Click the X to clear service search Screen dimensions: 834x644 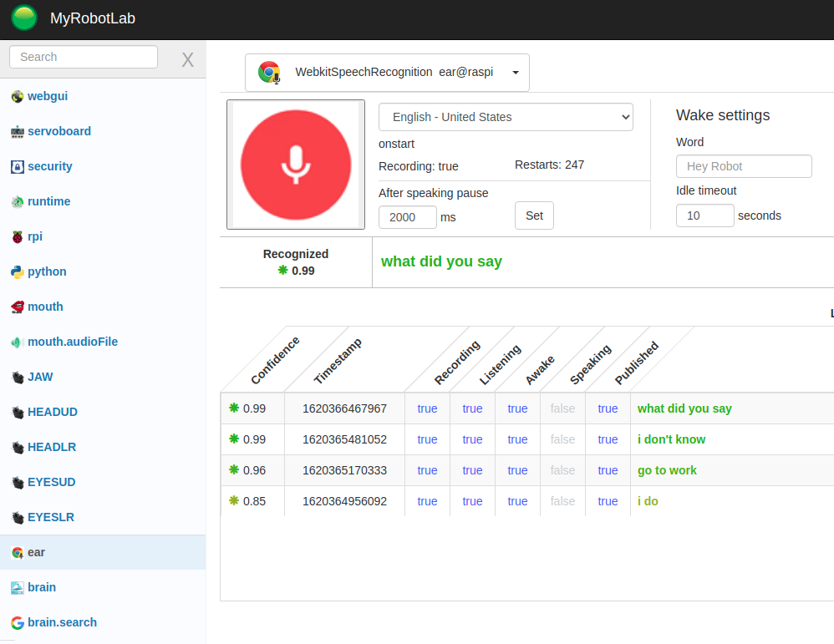point(188,59)
